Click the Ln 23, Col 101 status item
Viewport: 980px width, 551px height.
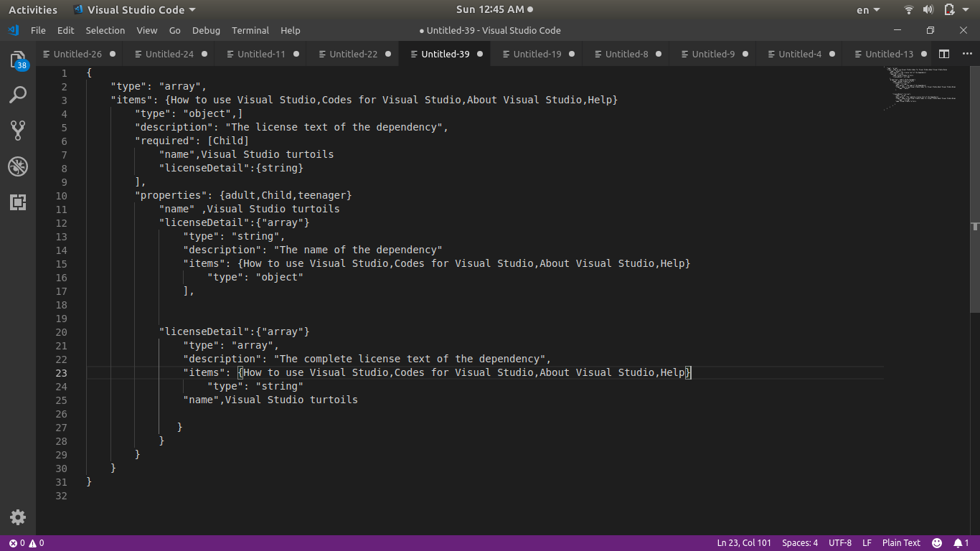744,543
